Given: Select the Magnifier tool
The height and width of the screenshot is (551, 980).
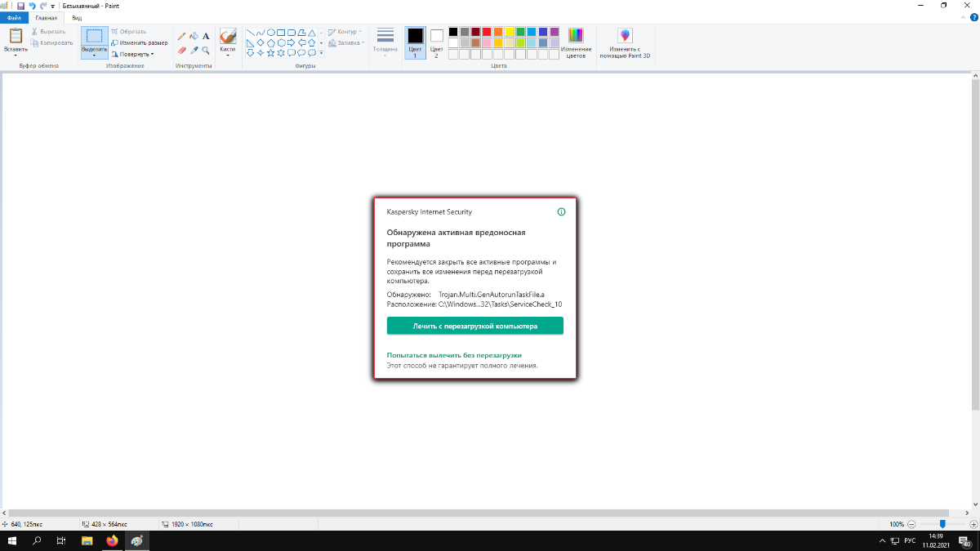Looking at the screenshot, I should (x=206, y=51).
